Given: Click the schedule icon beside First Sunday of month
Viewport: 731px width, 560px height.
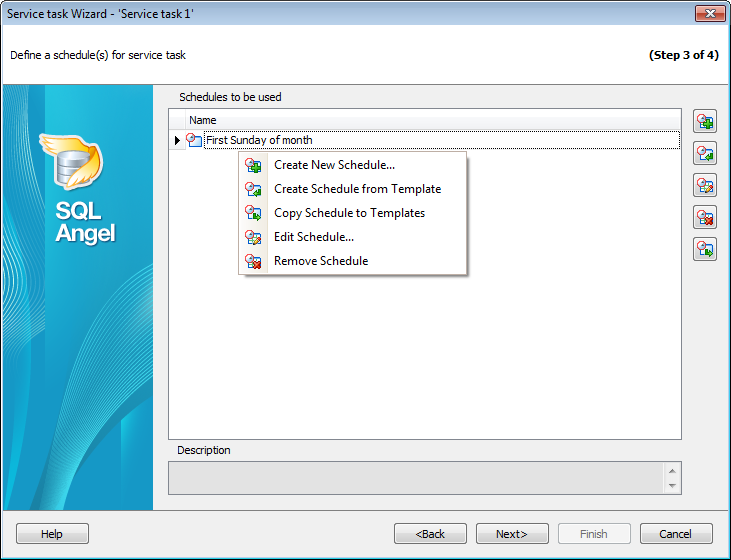Looking at the screenshot, I should [194, 140].
